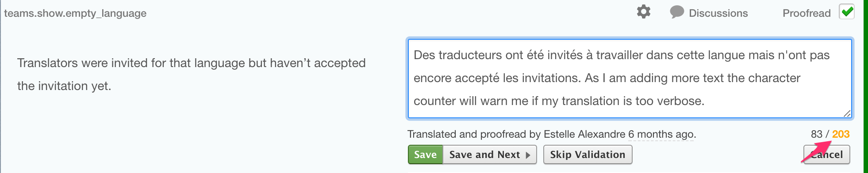Click the green status bar on right edge

pos(866,86)
